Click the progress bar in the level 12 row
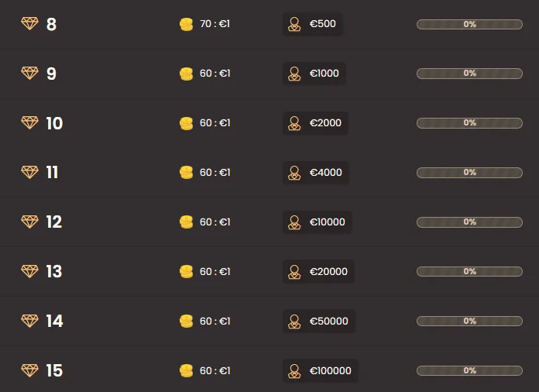539x392 pixels. [469, 222]
